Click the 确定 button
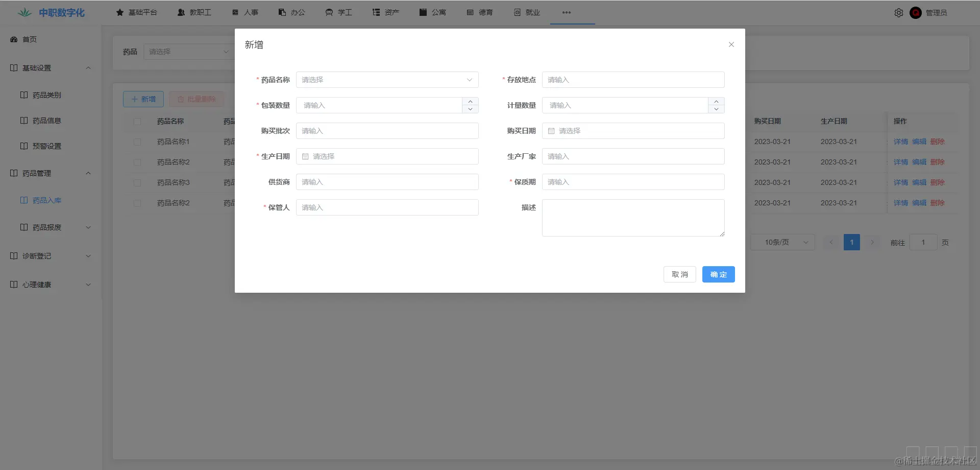980x470 pixels. [x=719, y=274]
